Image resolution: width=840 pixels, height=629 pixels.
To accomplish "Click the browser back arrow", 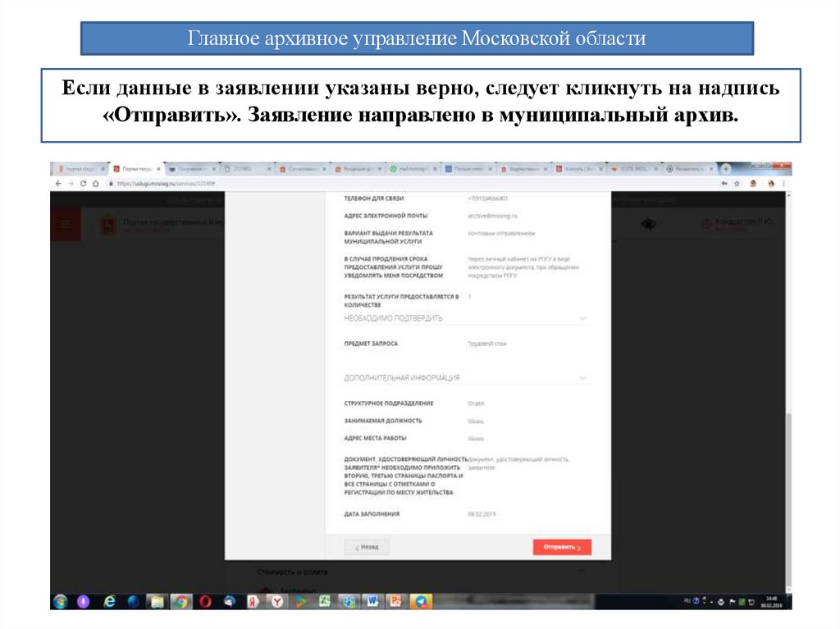I will tap(58, 183).
